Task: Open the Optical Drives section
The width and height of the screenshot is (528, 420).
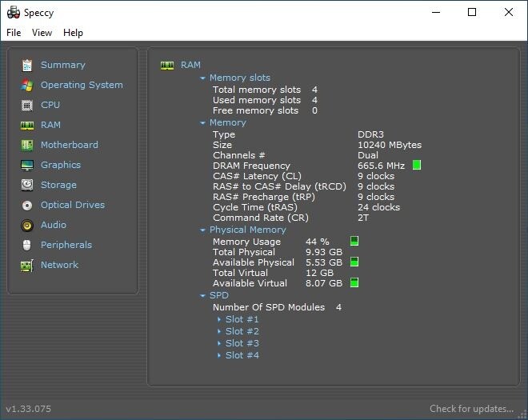Action: pyautogui.click(x=73, y=205)
